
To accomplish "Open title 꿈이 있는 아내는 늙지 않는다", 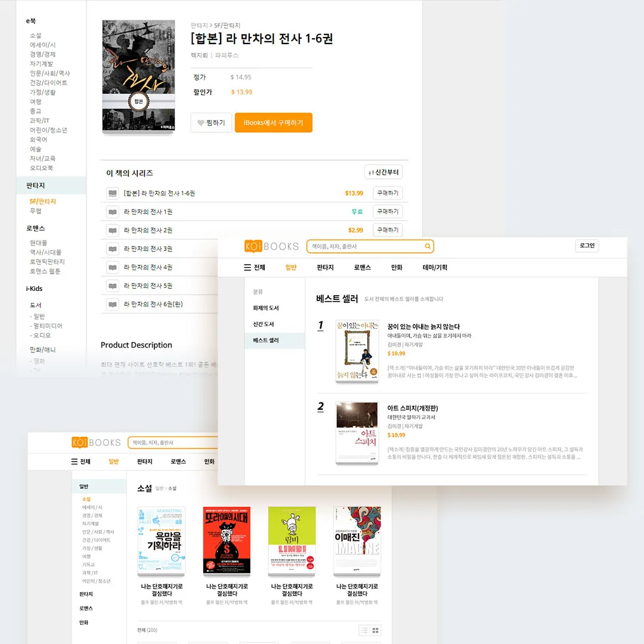I will 423,327.
